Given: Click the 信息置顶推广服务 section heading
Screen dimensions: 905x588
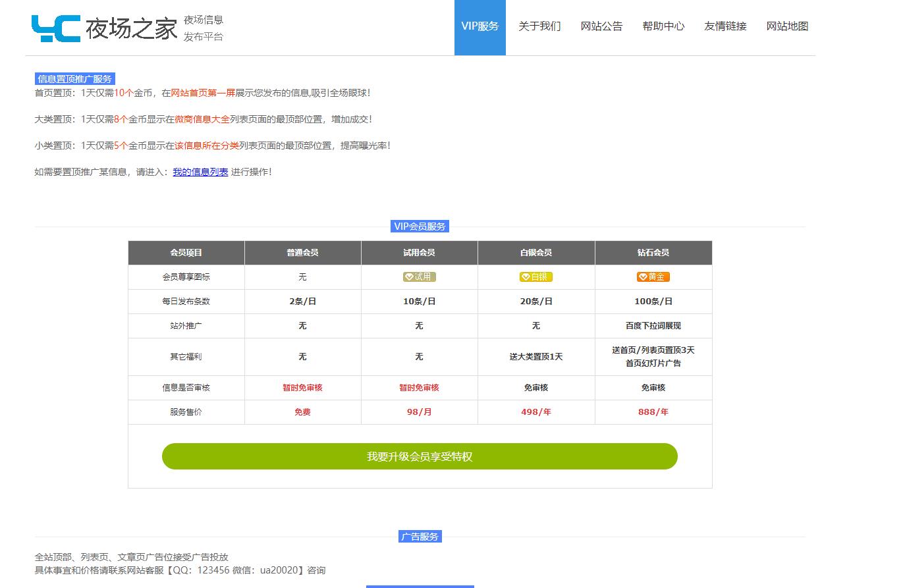Looking at the screenshot, I should [x=74, y=79].
